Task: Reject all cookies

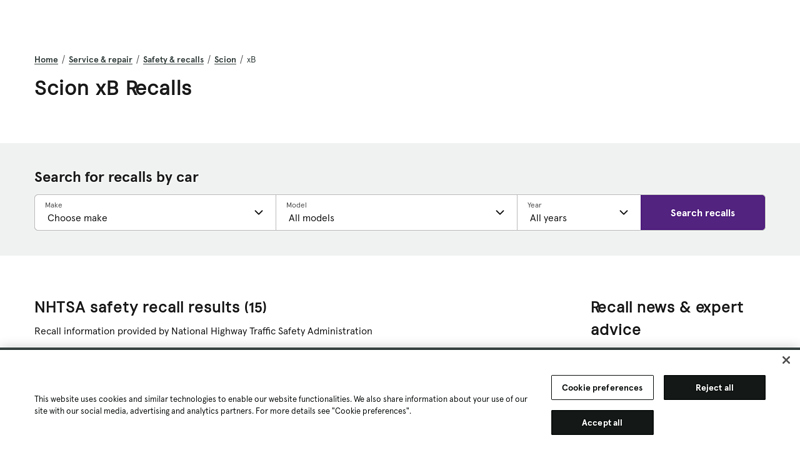Action: 714,388
